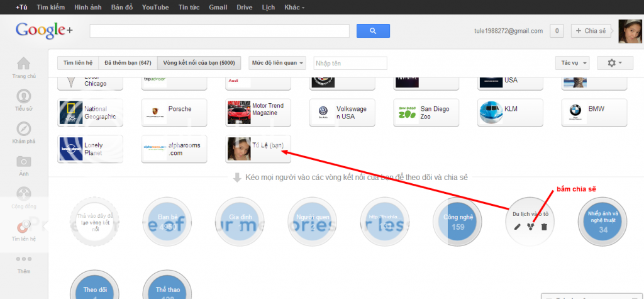Click the profile avatar in top right
This screenshot has width=644, height=299.
[630, 31]
